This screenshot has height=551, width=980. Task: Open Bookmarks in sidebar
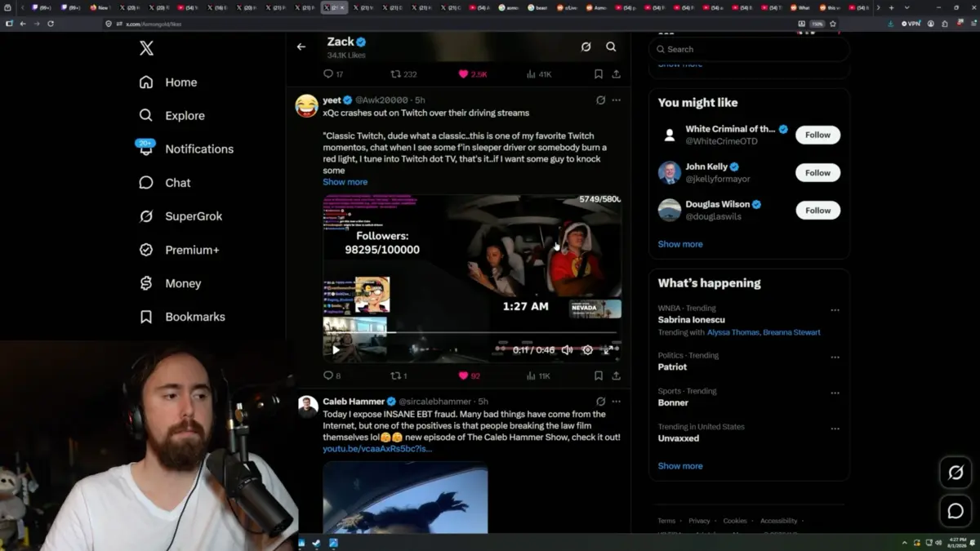coord(182,317)
